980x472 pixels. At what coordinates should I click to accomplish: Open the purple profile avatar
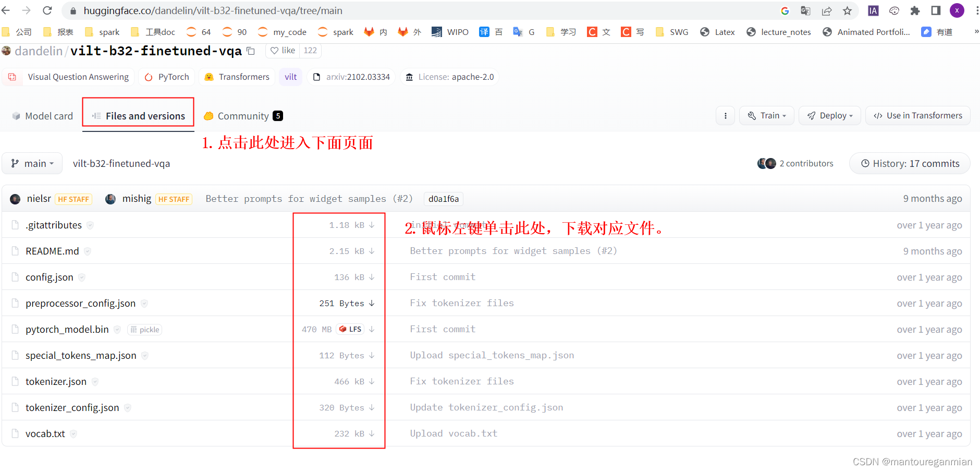pos(957,10)
